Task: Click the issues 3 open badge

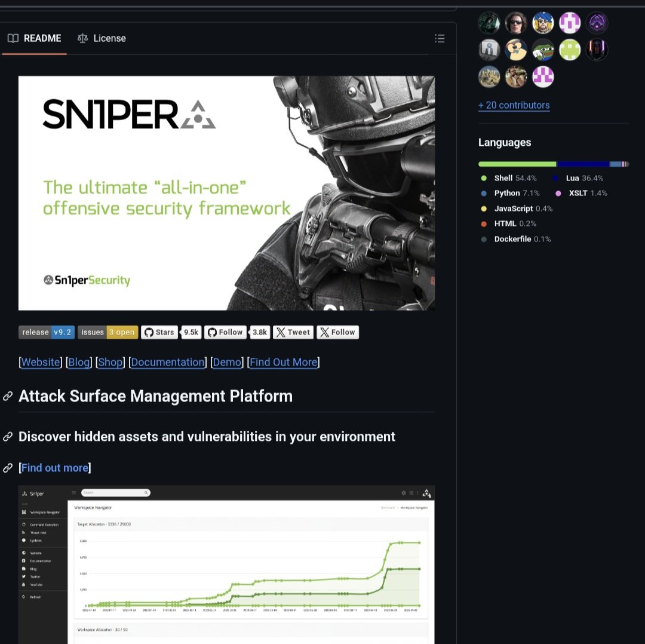Action: [107, 332]
